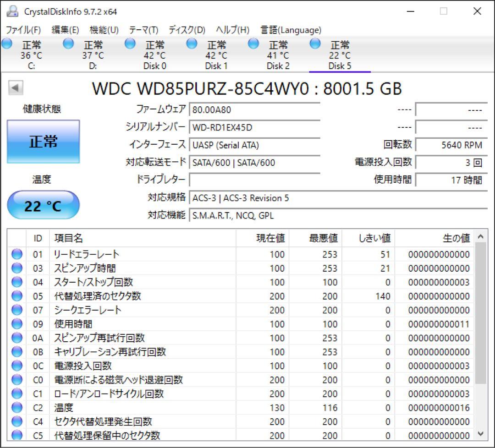Open the 機能(U) menu

(104, 30)
